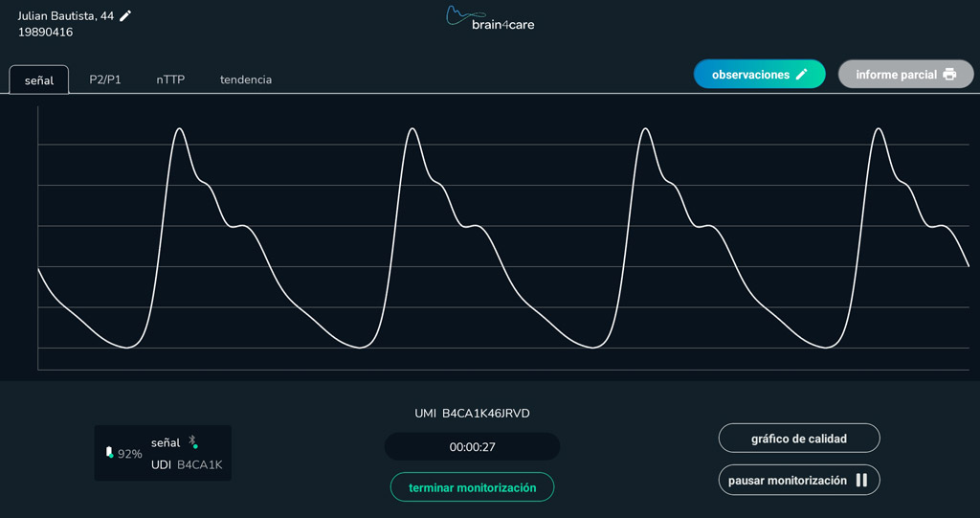Click the patient ID 19890416
The width and height of the screenshot is (980, 518).
pyautogui.click(x=45, y=33)
